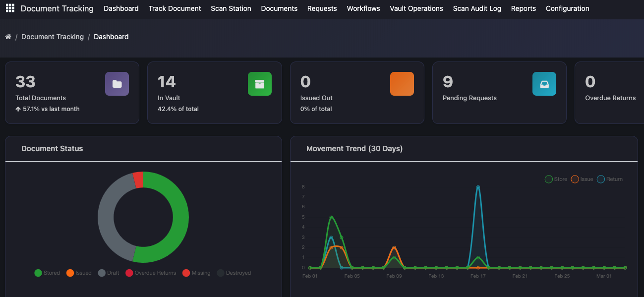Open the Scan Audit Log page
Viewport: 644px width, 297px height.
pos(476,8)
